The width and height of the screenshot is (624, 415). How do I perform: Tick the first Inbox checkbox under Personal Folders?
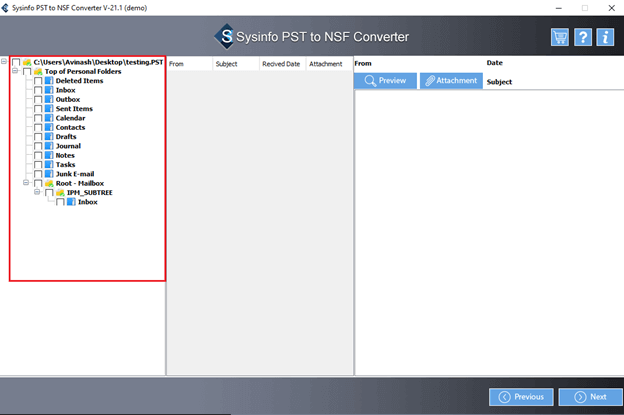pos(38,90)
